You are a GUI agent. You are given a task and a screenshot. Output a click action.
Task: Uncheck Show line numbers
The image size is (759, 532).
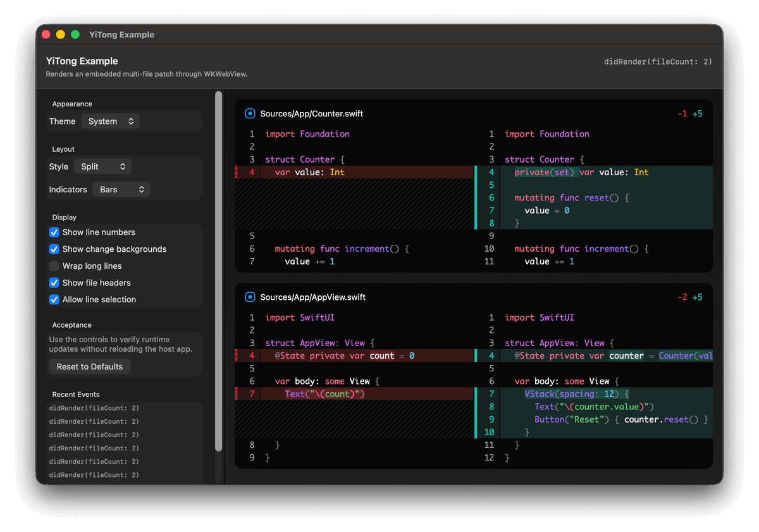54,232
